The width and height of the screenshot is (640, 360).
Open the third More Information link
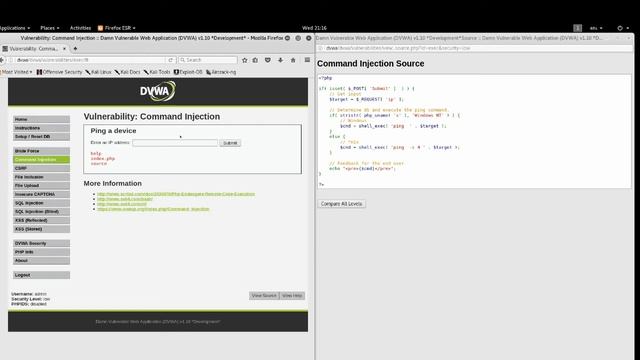point(122,204)
